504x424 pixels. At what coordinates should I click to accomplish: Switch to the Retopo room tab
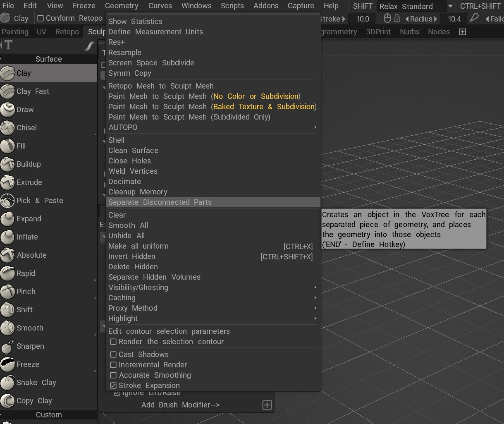coord(67,32)
